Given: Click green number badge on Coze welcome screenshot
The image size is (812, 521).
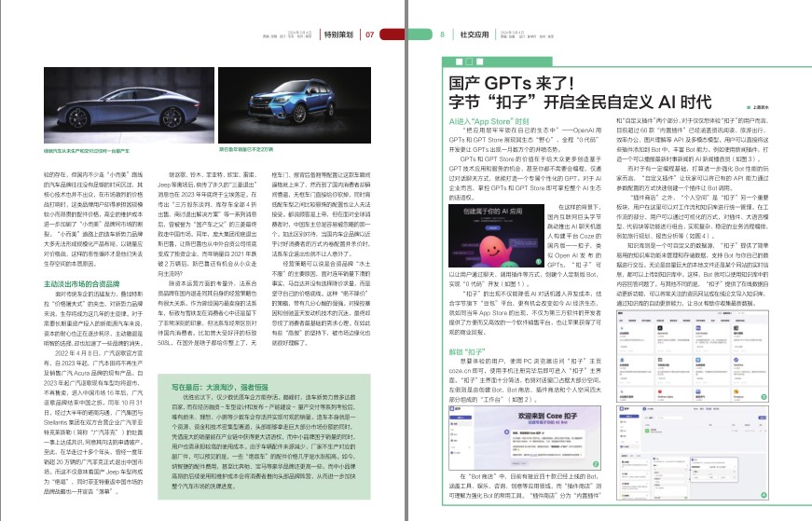Looking at the screenshot, I should [596, 464].
